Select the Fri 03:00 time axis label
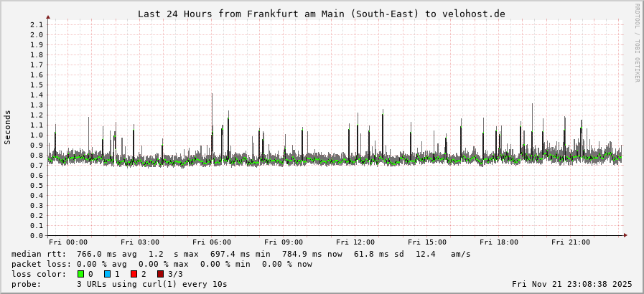The height and width of the screenshot is (294, 644). pos(140,242)
